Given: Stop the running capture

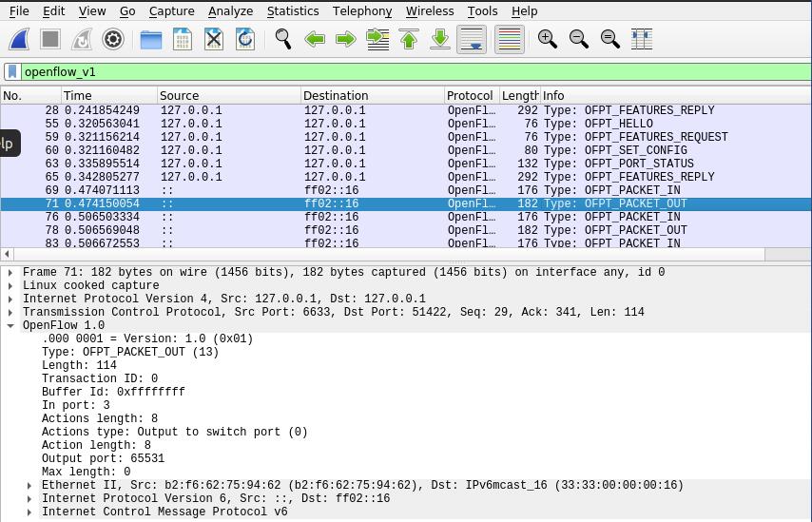Looking at the screenshot, I should pos(50,39).
